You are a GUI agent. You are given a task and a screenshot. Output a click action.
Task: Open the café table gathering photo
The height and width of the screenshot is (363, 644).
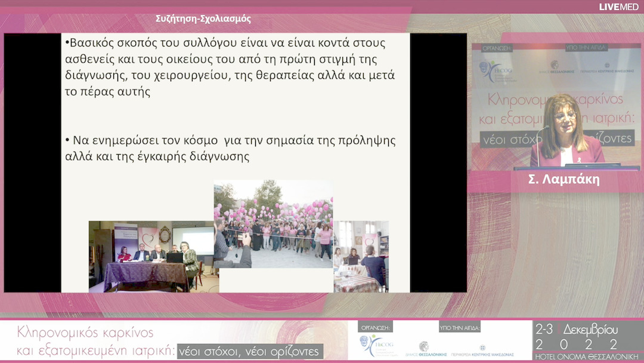(x=361, y=257)
